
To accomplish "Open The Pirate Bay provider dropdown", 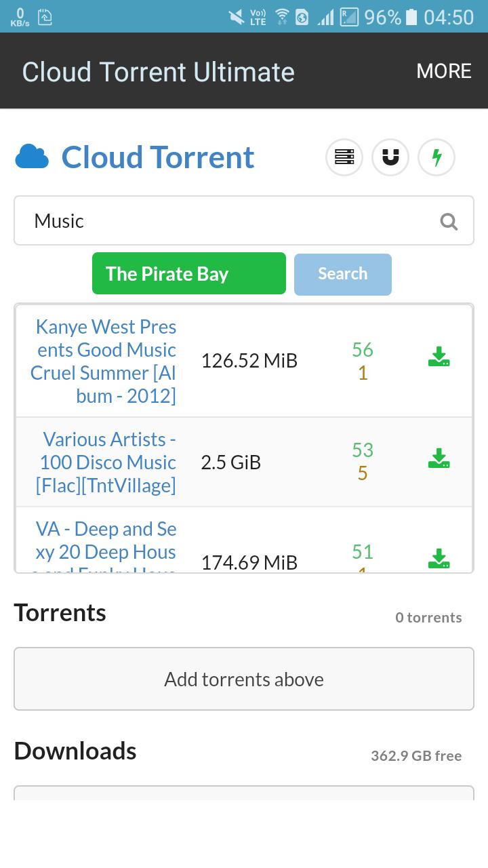I will tap(189, 273).
